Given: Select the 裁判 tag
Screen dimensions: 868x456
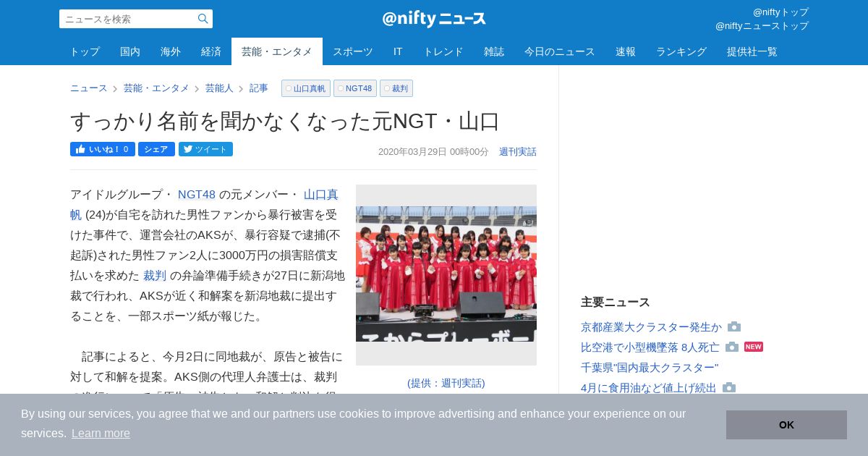Looking at the screenshot, I should (396, 88).
